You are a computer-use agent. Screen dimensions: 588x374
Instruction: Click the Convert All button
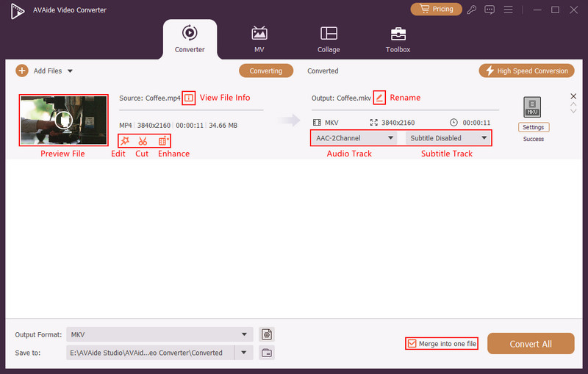[x=531, y=344]
